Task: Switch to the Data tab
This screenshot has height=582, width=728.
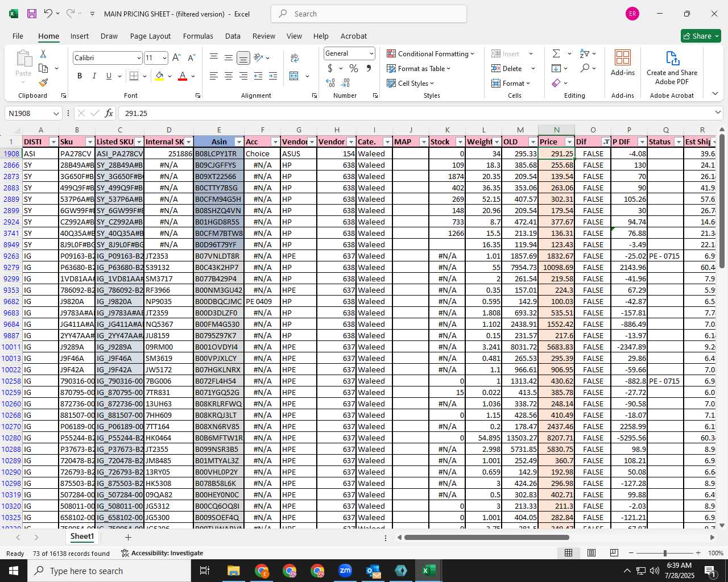Action: pos(233,36)
